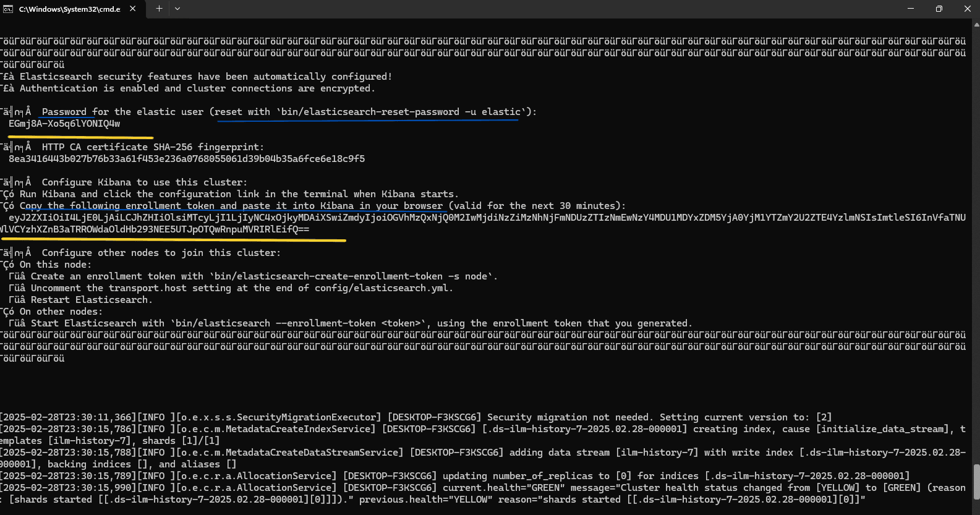Screen dimensions: 980x515
Task: Click the MetadataCreateDataStreamService log line
Action: [x=483, y=453]
